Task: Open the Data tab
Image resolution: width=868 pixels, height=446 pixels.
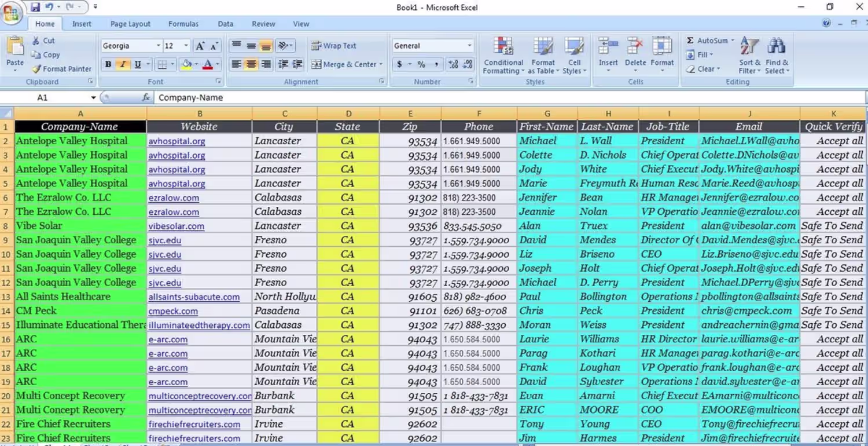Action: pyautogui.click(x=226, y=24)
